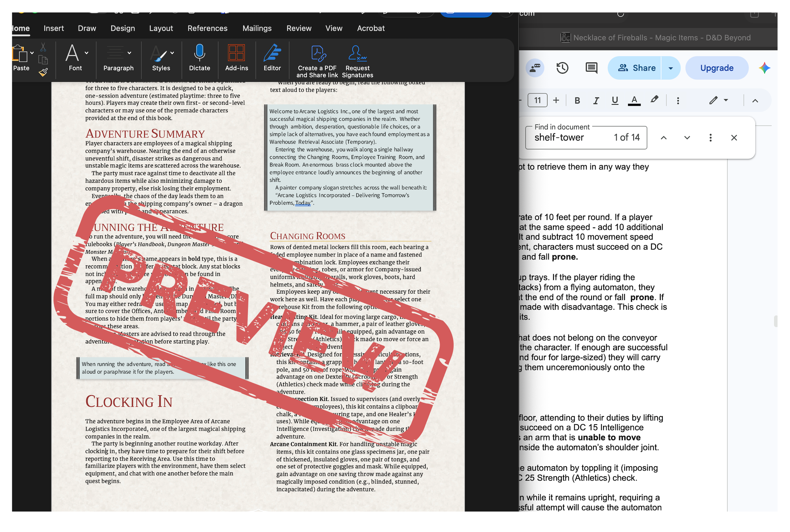Expand the Paragraph dropdown arrow

point(129,53)
